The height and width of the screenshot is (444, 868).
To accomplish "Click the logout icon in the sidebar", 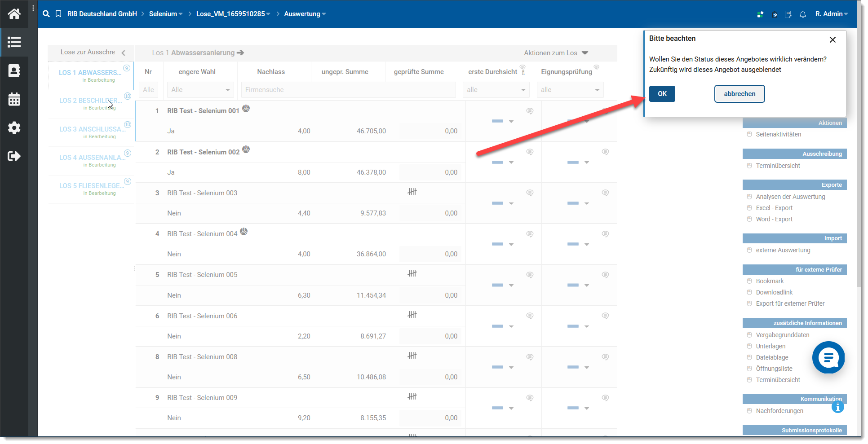I will [14, 156].
